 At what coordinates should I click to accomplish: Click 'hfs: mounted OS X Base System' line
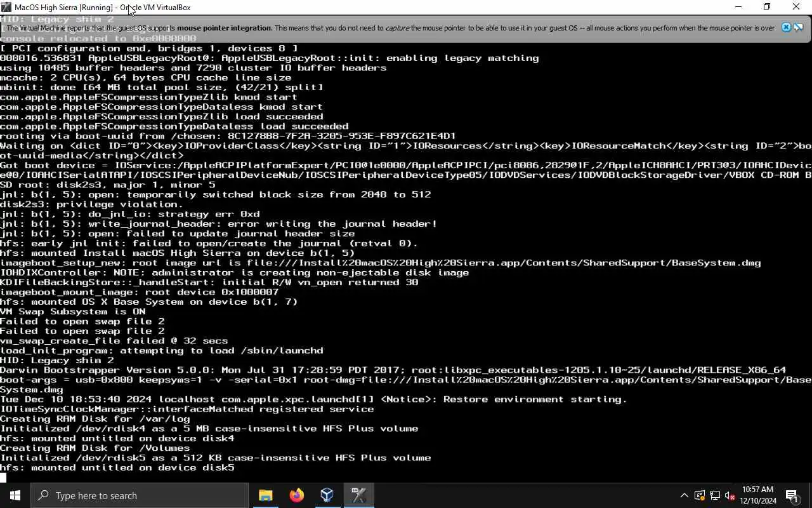click(148, 302)
